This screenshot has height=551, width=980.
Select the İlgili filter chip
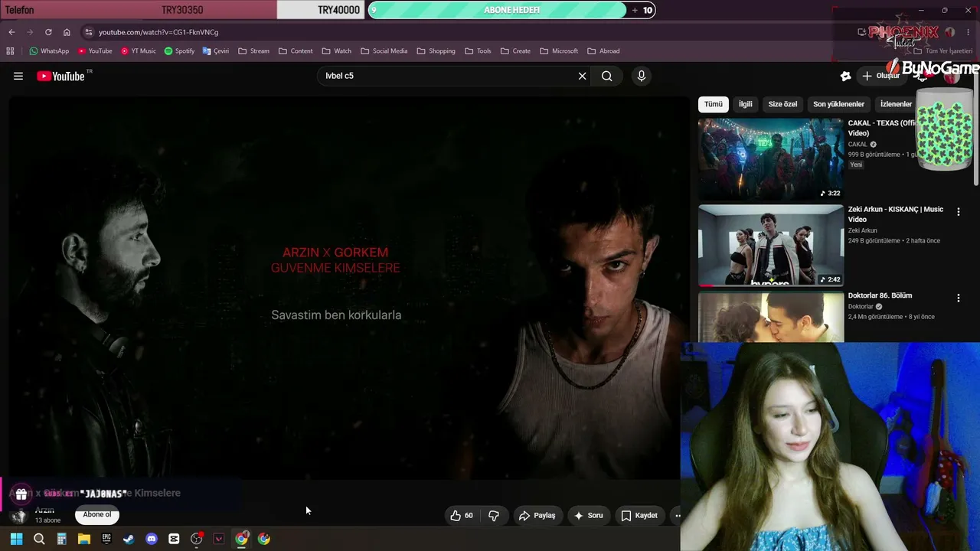(x=745, y=104)
